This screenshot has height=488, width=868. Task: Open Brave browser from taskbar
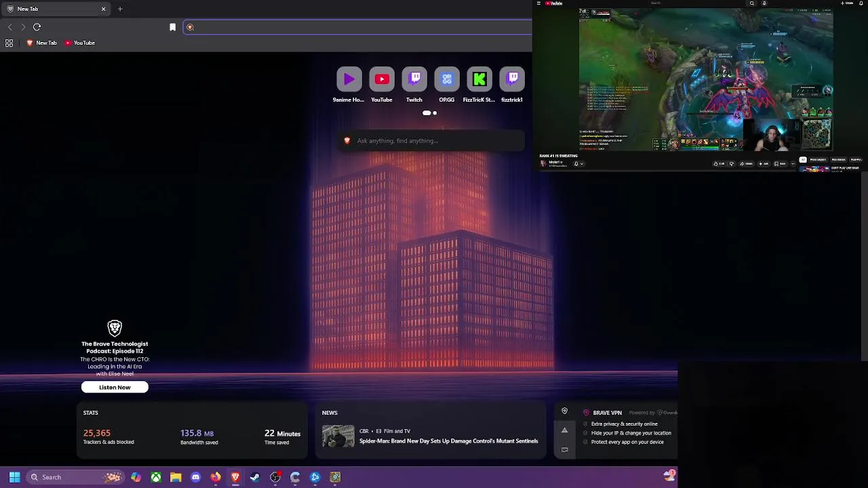click(x=235, y=477)
